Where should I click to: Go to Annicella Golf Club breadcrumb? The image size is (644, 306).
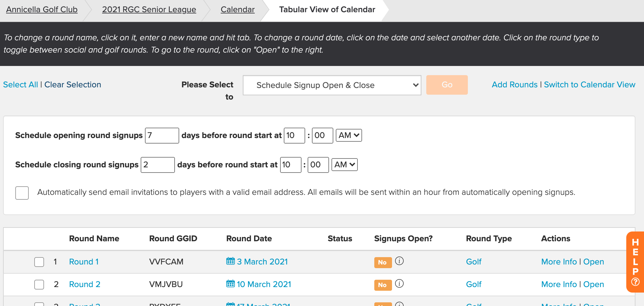pyautogui.click(x=42, y=9)
